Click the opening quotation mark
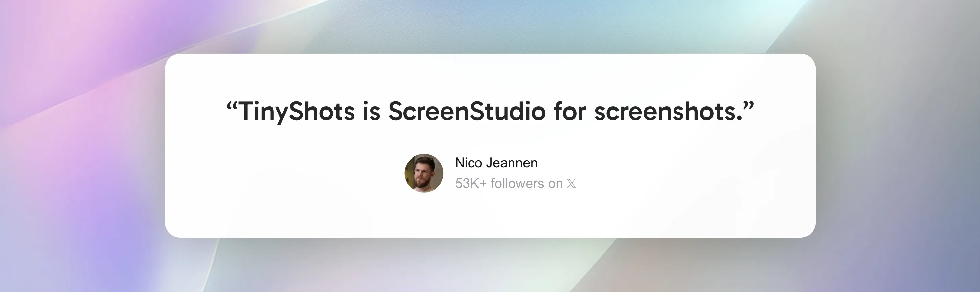Image resolution: width=980 pixels, height=292 pixels. click(x=232, y=105)
